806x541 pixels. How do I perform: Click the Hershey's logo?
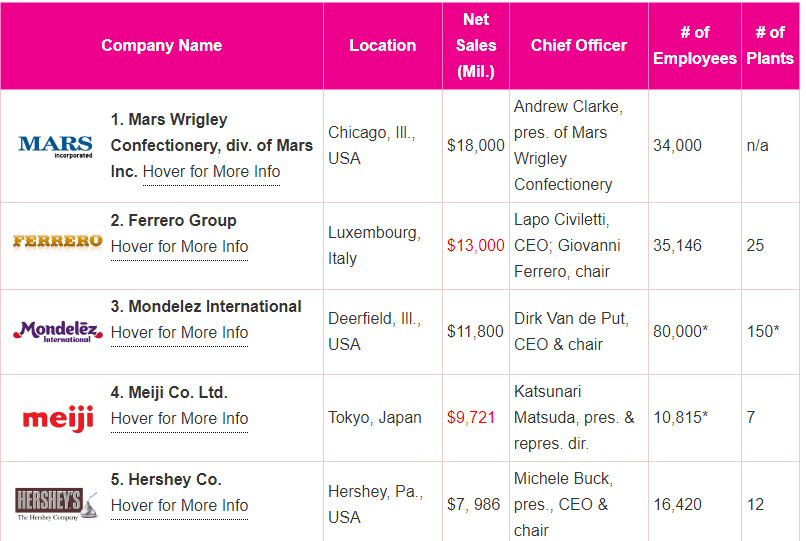56,504
